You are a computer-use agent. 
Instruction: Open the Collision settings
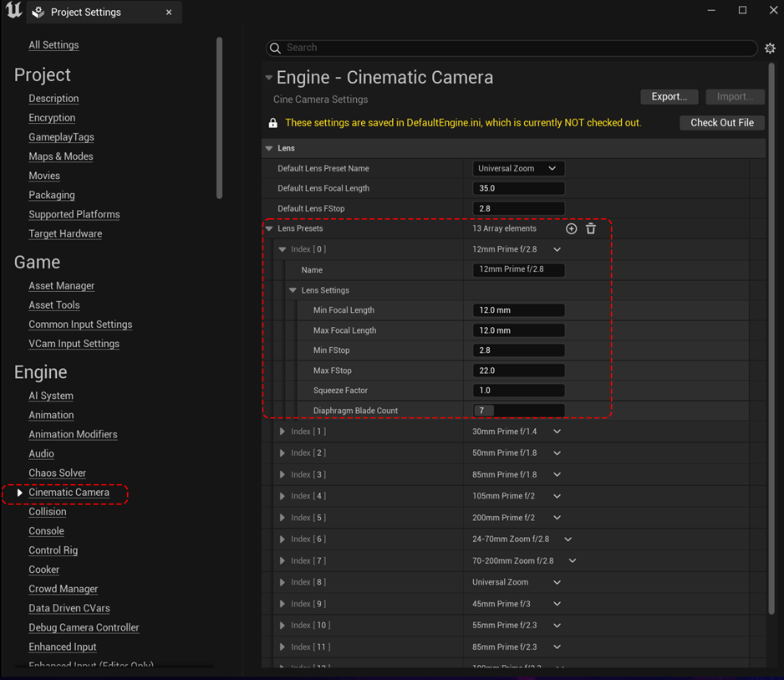(x=48, y=512)
